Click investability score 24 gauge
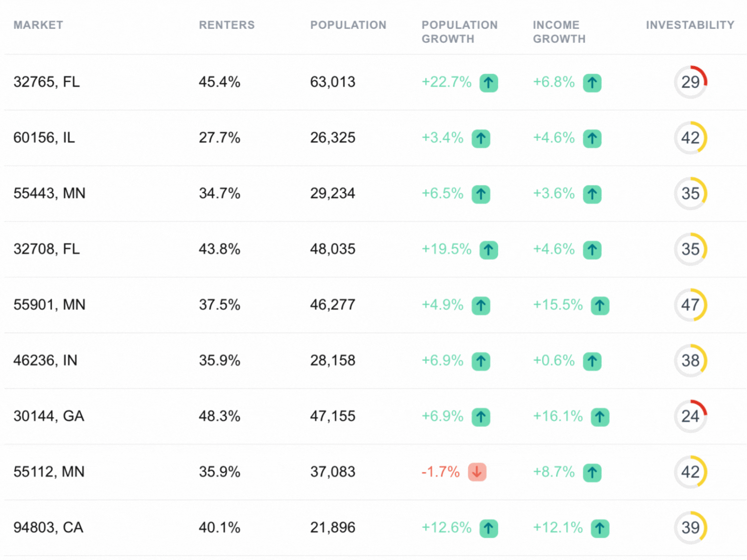 (690, 416)
